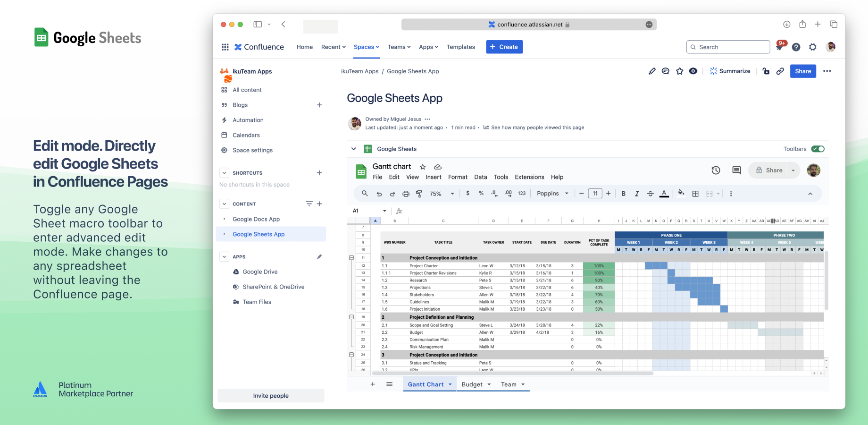The width and height of the screenshot is (868, 425).
Task: Collapse row group at row 19
Action: (x=351, y=317)
